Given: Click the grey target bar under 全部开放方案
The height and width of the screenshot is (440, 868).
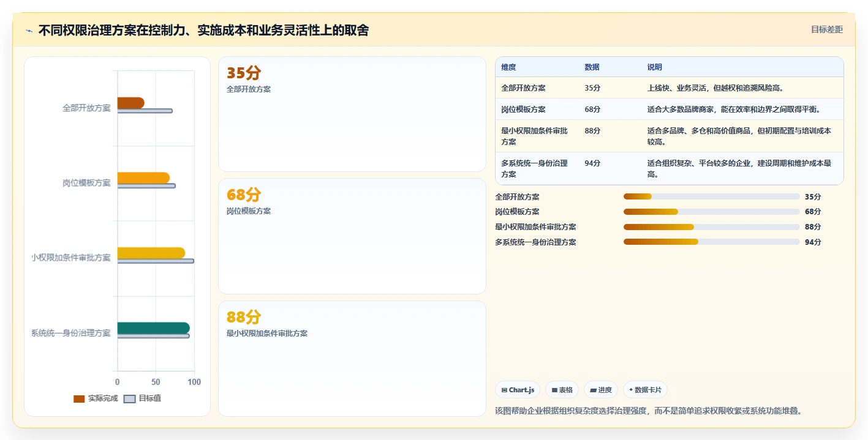Looking at the screenshot, I should [x=145, y=111].
